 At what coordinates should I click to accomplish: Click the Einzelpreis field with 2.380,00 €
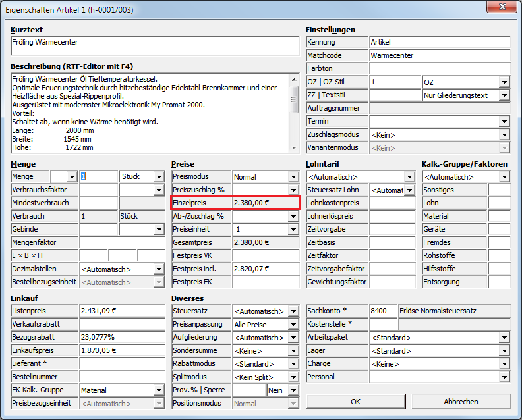(x=266, y=203)
